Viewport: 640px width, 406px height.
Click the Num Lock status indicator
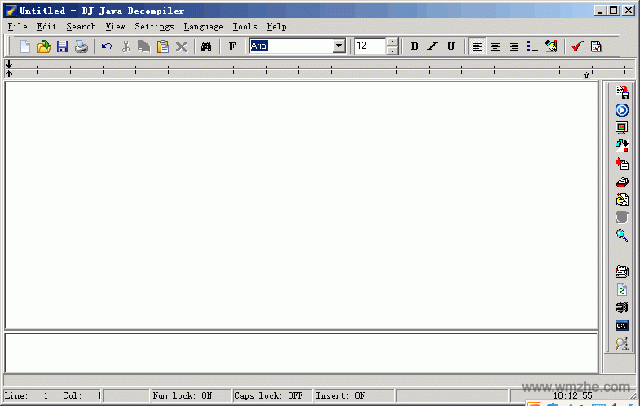point(191,395)
